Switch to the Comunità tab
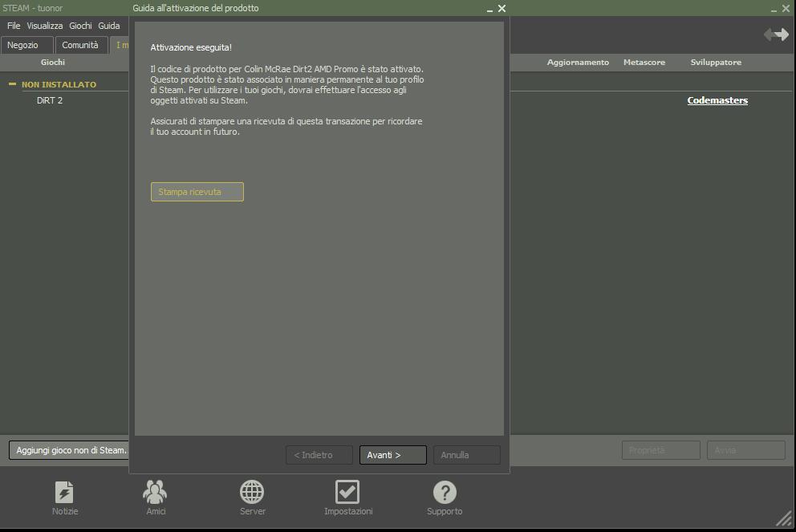 point(81,45)
